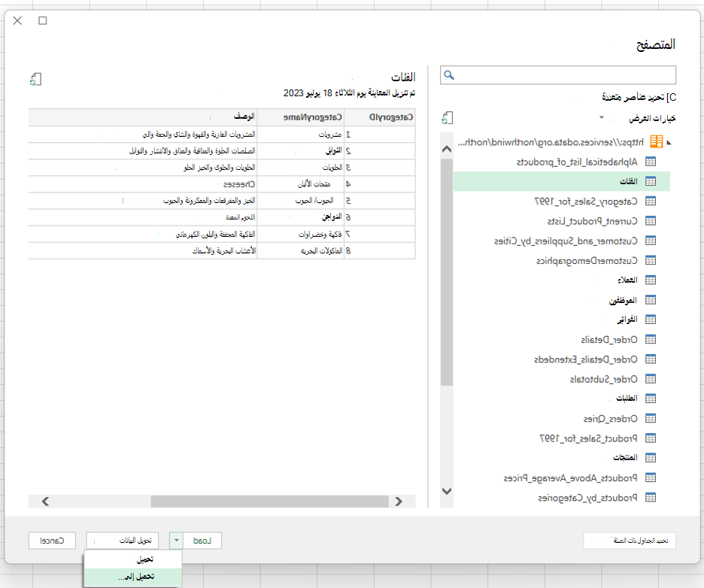Click table icon beside الفواتير
Screen dimensions: 704x588
pyautogui.click(x=651, y=320)
